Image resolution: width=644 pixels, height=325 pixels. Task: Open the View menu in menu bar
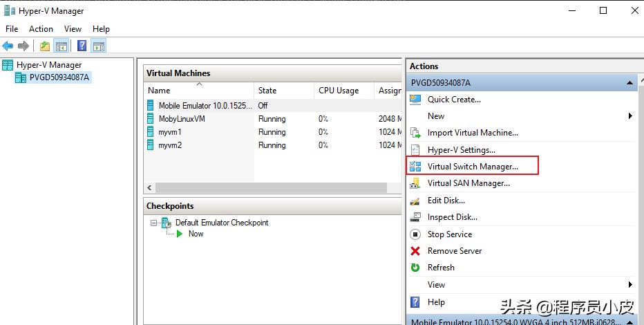point(73,29)
